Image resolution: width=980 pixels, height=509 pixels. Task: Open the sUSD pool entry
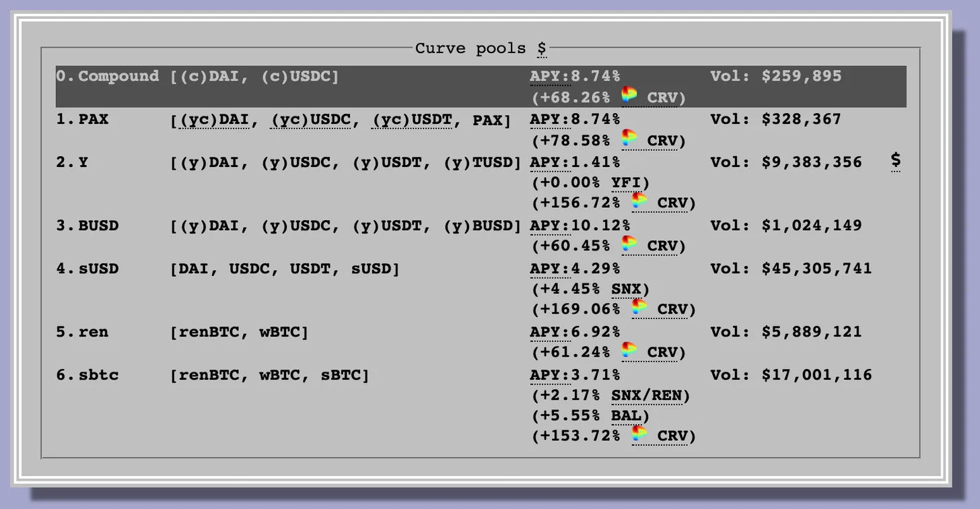pyautogui.click(x=98, y=269)
